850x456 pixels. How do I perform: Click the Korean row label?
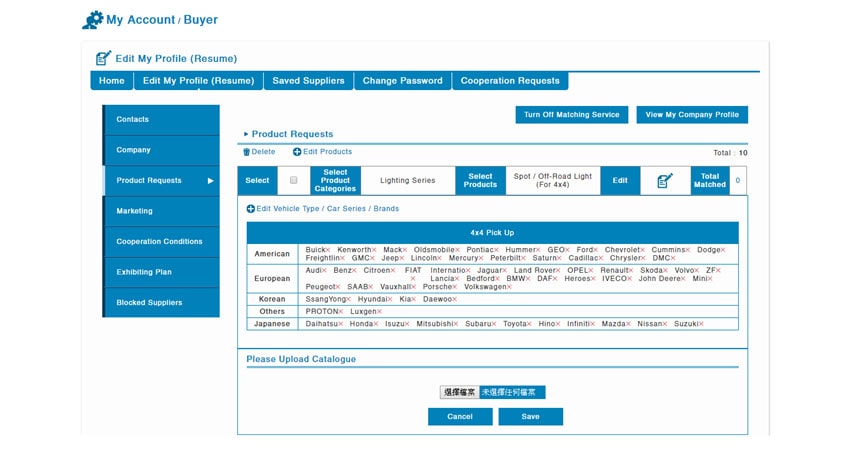(272, 299)
